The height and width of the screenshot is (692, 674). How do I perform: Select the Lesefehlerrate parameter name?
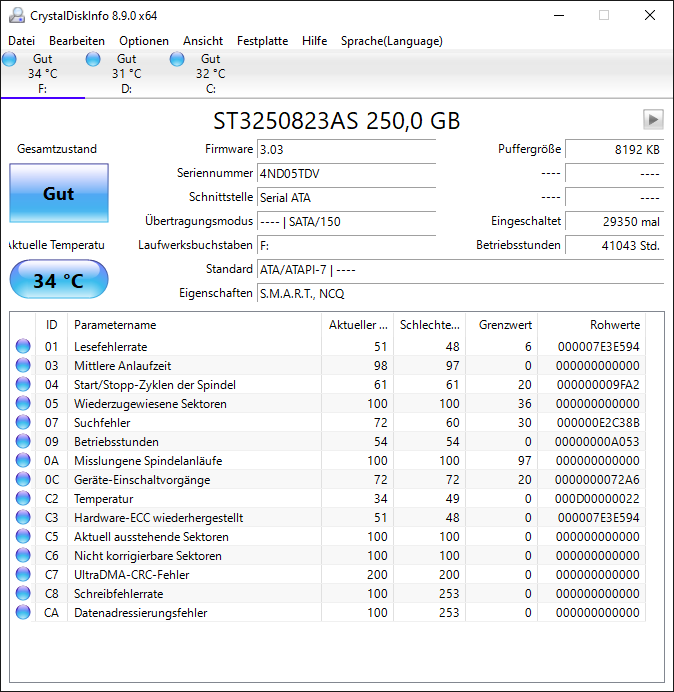(x=111, y=347)
